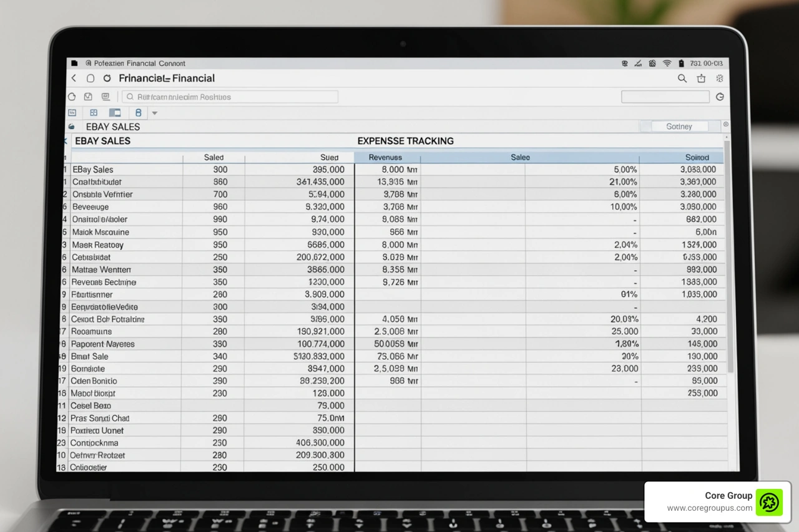Select the Matrae Wentterr row label
Image resolution: width=799 pixels, height=532 pixels.
point(102,269)
